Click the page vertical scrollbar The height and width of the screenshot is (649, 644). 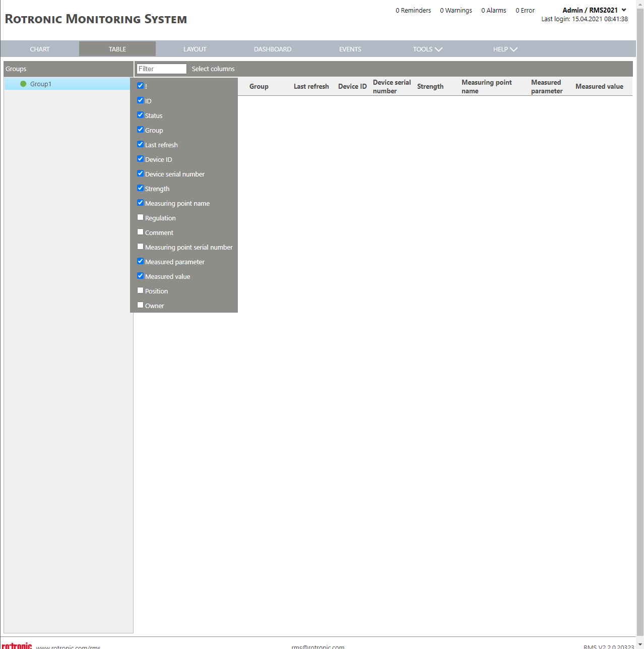point(640,323)
